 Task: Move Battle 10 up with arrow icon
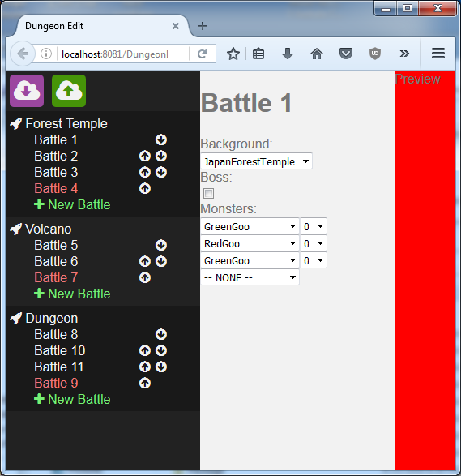(x=145, y=350)
